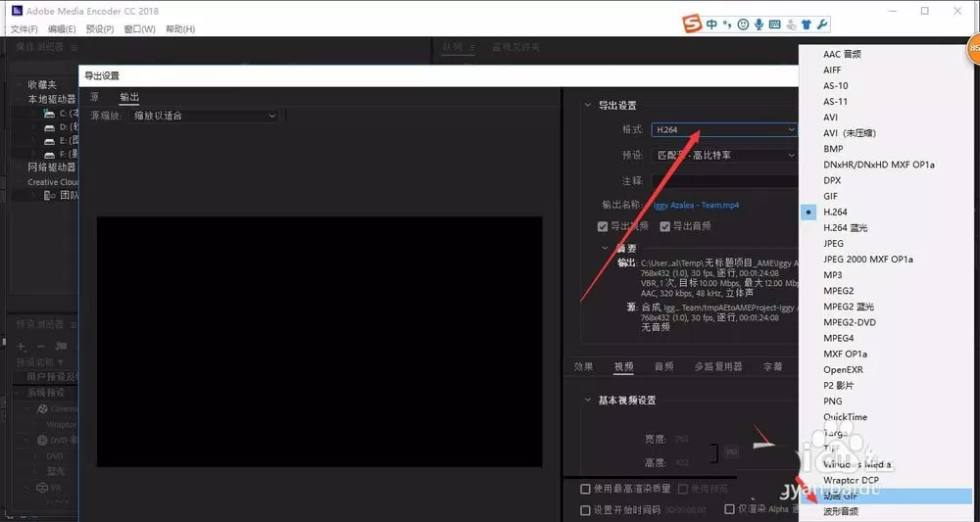980x522 pixels.
Task: Click the Sogou S logo icon
Action: click(x=691, y=24)
